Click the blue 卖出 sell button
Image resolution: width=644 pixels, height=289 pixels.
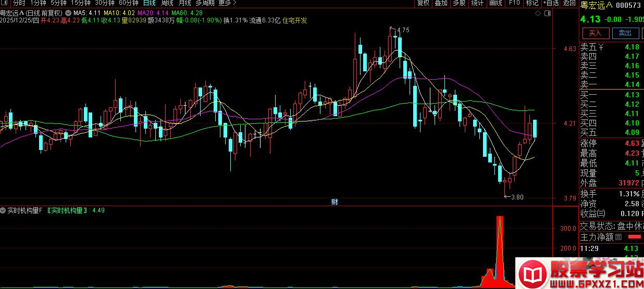pos(625,33)
